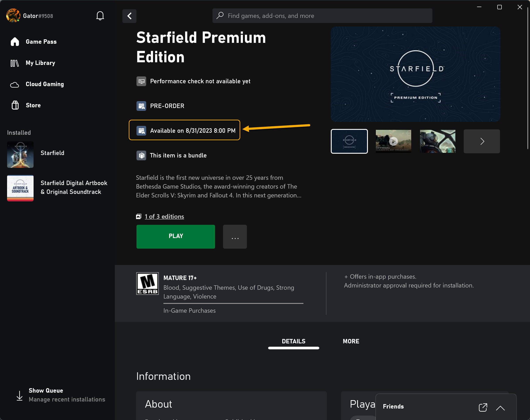
Task: Click the Starfield installed game cover art
Action: point(20,155)
